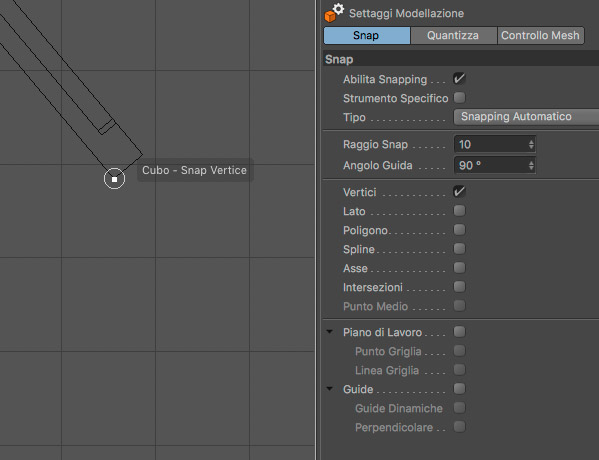Open the Tipo Snapping Automatico dropdown

tap(526, 117)
